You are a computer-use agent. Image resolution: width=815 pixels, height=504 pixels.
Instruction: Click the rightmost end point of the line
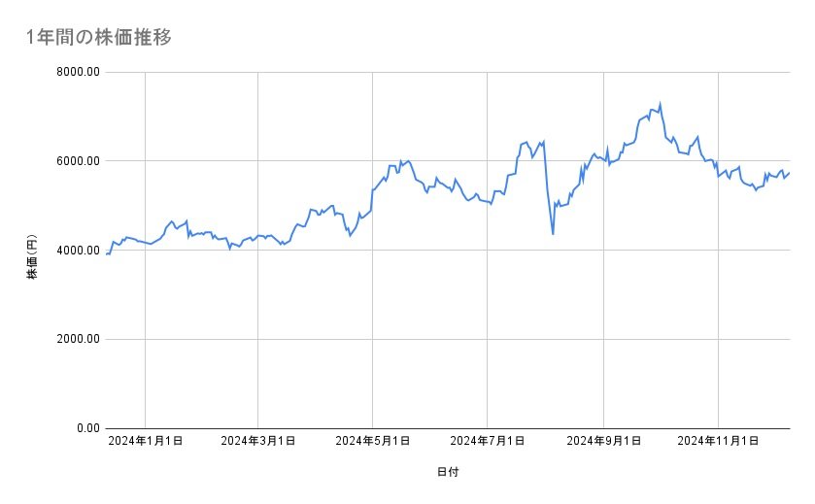(x=789, y=173)
